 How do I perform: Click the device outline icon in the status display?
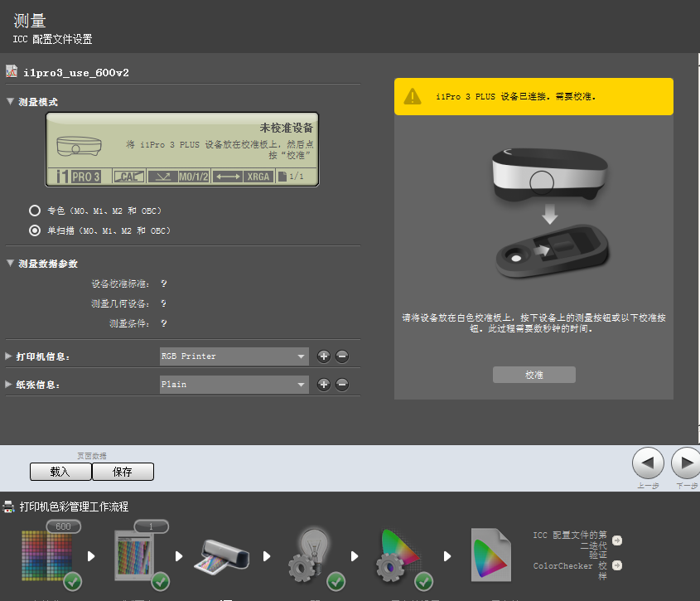(x=79, y=146)
